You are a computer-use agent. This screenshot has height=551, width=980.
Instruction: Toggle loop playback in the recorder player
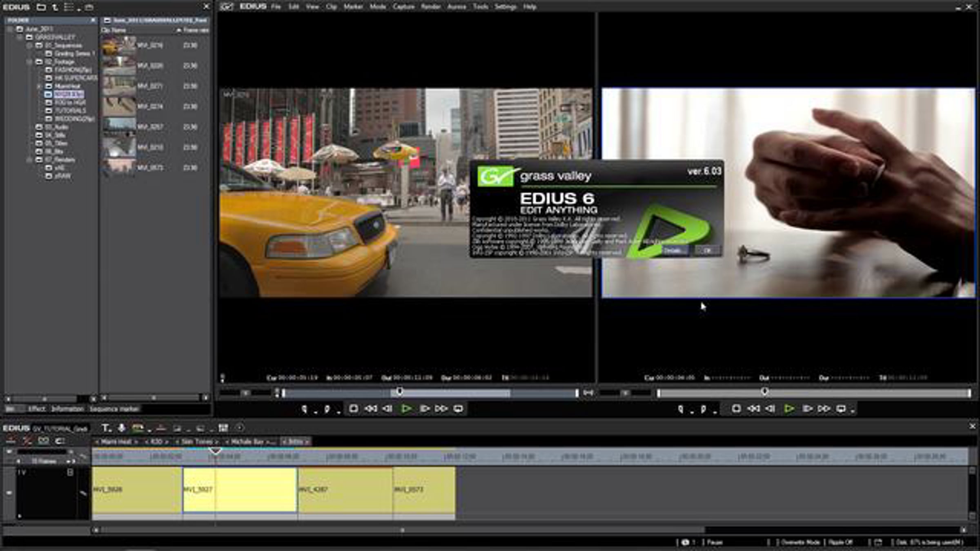pos(841,409)
